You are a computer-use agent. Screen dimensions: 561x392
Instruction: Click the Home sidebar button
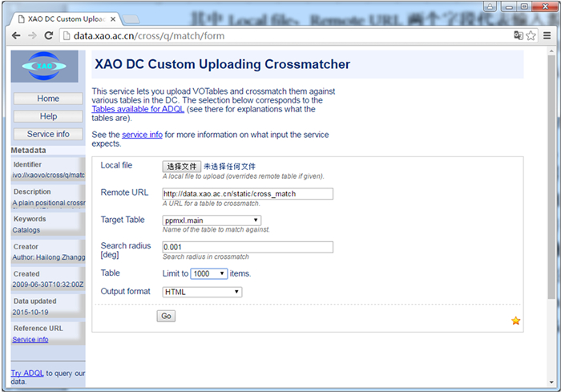(48, 99)
